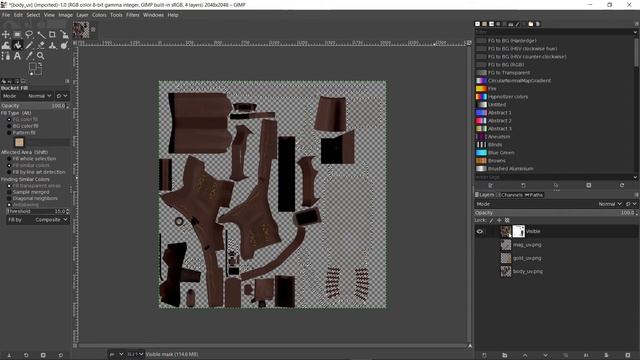Select the Warp Transform tool

[6, 45]
